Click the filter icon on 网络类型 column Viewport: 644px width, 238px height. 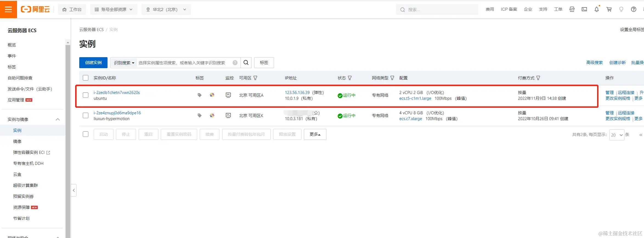pyautogui.click(x=392, y=78)
